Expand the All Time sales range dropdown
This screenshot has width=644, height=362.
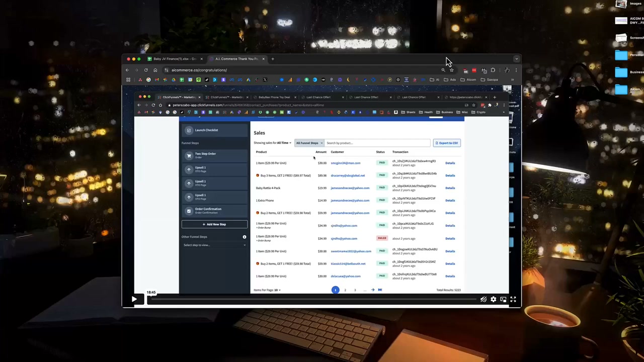point(284,143)
